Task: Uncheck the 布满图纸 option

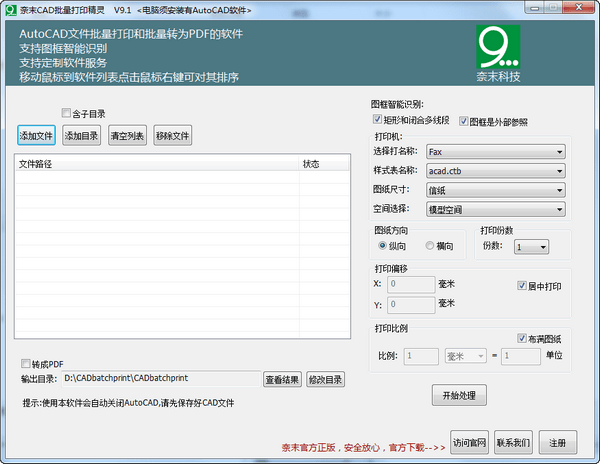Action: point(521,338)
